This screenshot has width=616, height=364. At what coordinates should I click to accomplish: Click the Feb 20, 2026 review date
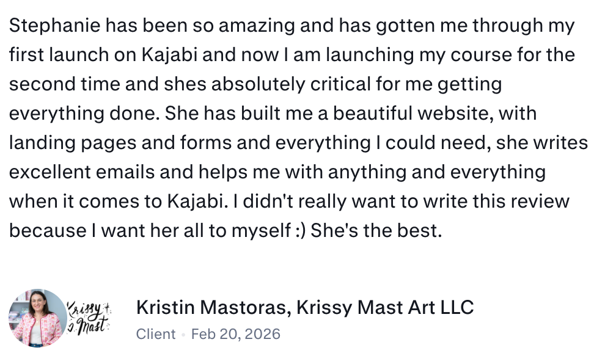click(236, 334)
